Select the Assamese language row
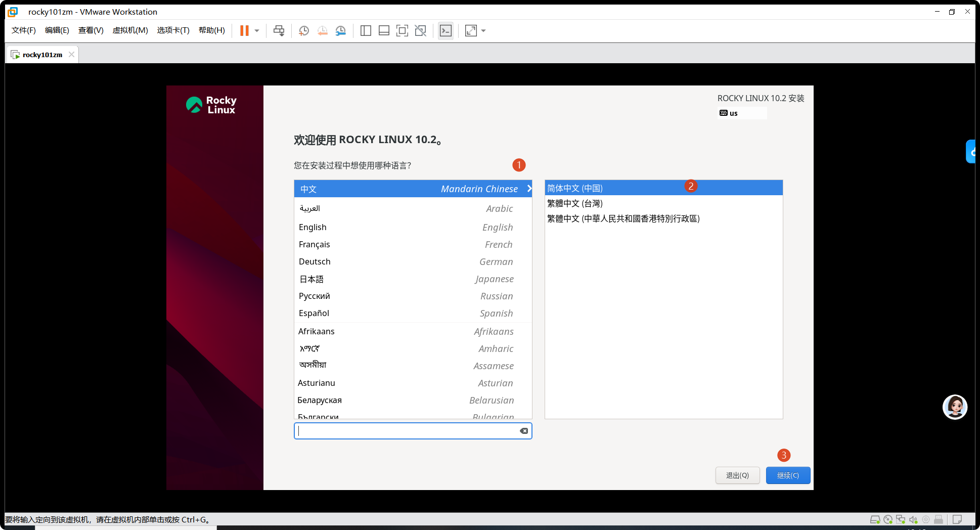 point(413,366)
